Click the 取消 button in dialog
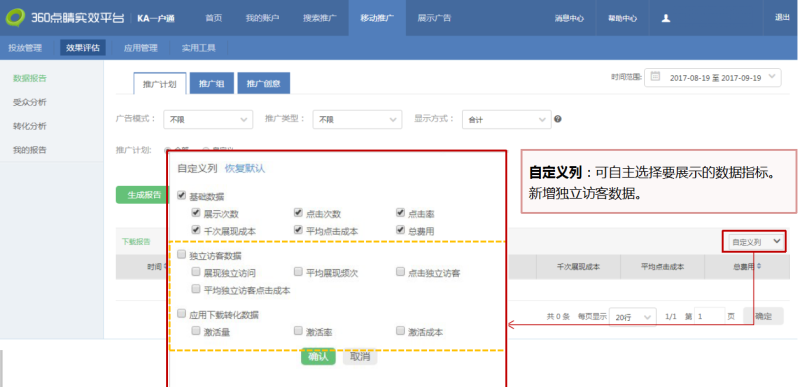The image size is (800, 387). coord(360,356)
